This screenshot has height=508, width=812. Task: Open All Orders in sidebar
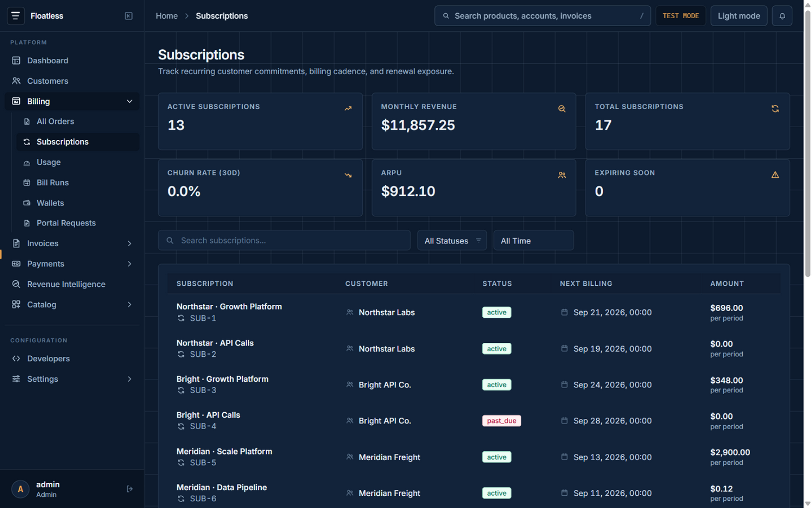[x=78, y=121]
